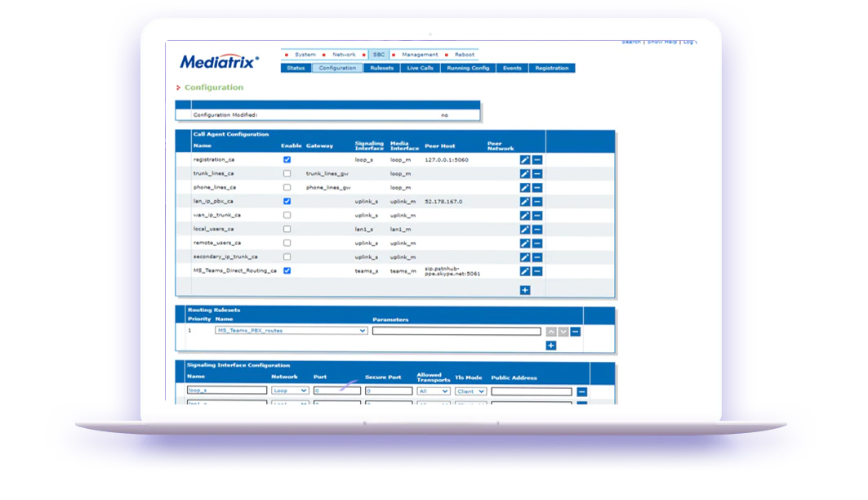This screenshot has width=868, height=500.
Task: Enable the phone_lines_ca checkbox
Action: click(287, 187)
